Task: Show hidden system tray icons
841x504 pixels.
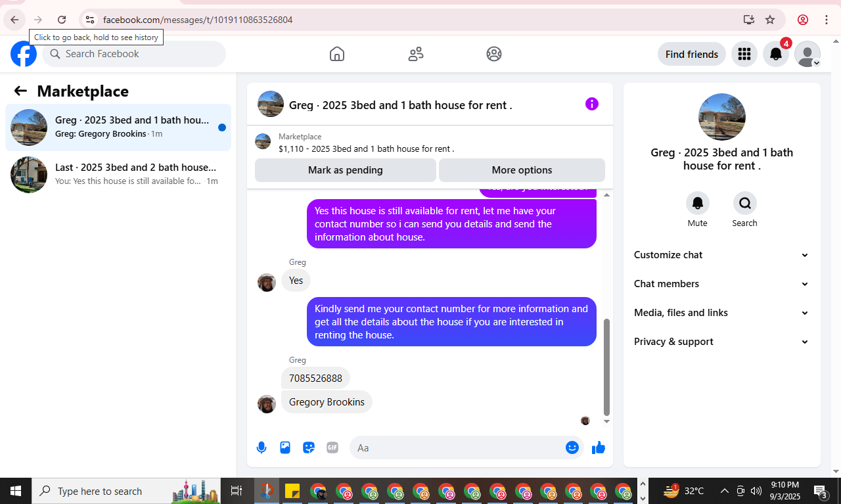Action: [725, 491]
